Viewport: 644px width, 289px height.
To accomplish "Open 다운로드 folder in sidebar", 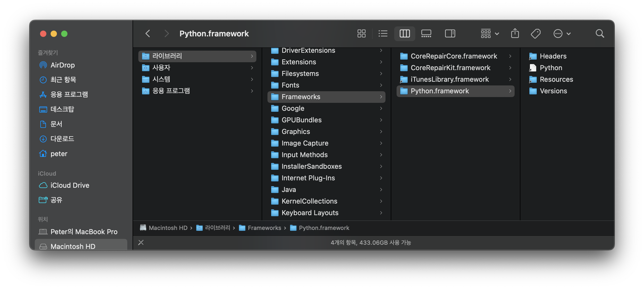I will [x=62, y=139].
